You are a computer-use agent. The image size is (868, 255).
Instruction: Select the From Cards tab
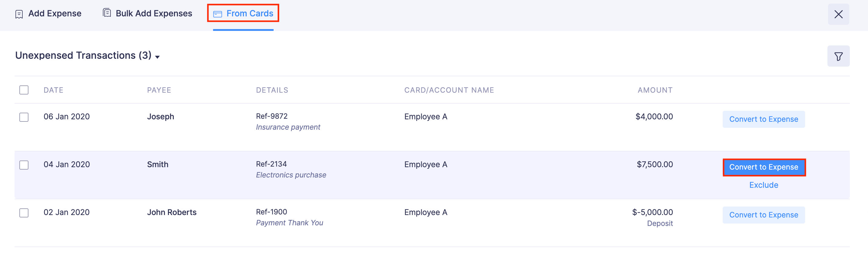pyautogui.click(x=250, y=13)
